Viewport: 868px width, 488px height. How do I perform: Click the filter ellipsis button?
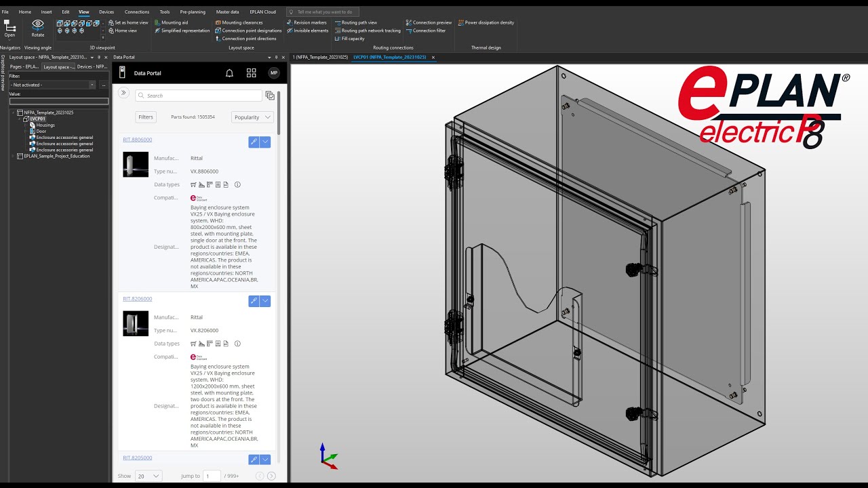tap(104, 85)
